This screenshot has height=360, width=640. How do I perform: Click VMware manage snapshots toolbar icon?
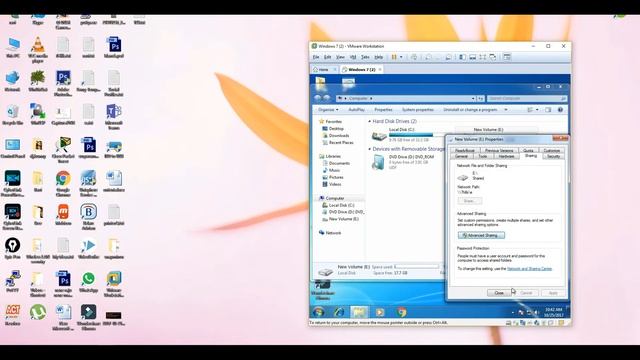pyautogui.click(x=449, y=57)
